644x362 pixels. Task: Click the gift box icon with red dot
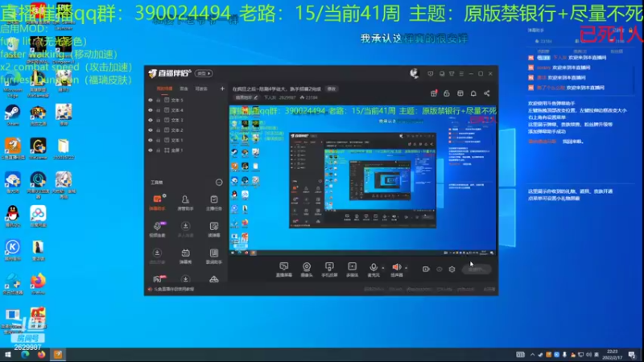point(434,93)
